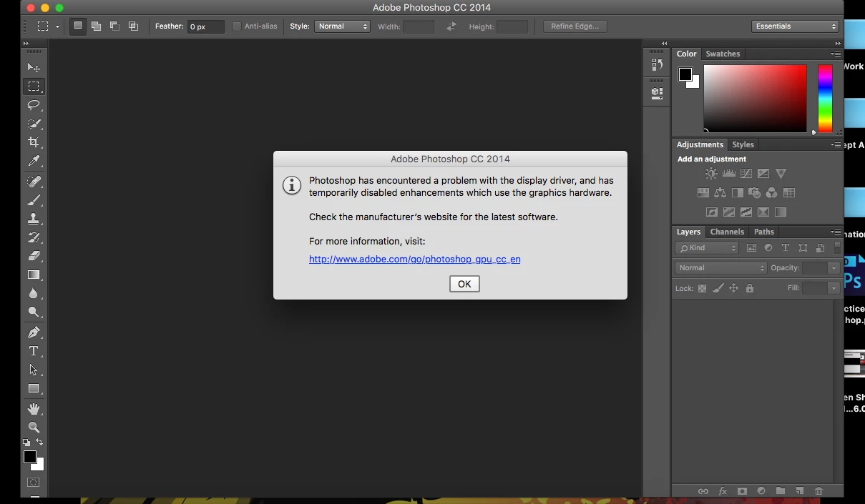Select the Brush tool
Image resolution: width=865 pixels, height=504 pixels.
coord(34,200)
